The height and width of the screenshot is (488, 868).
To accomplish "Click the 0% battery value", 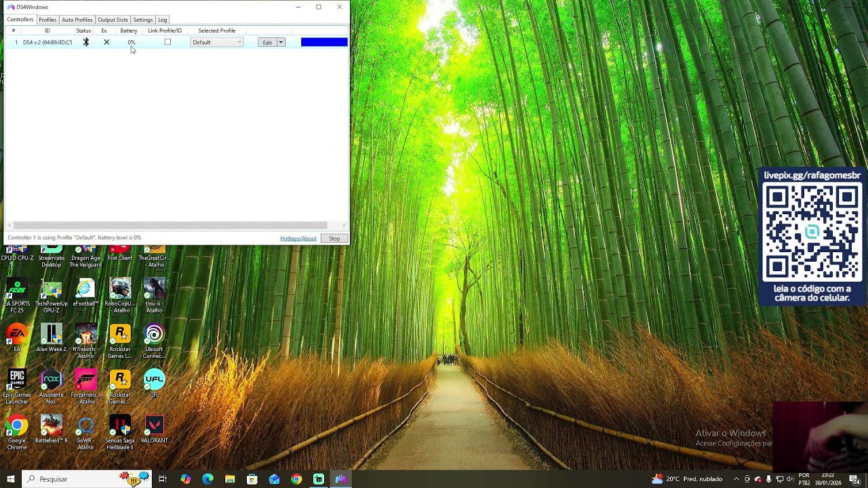I will (131, 42).
